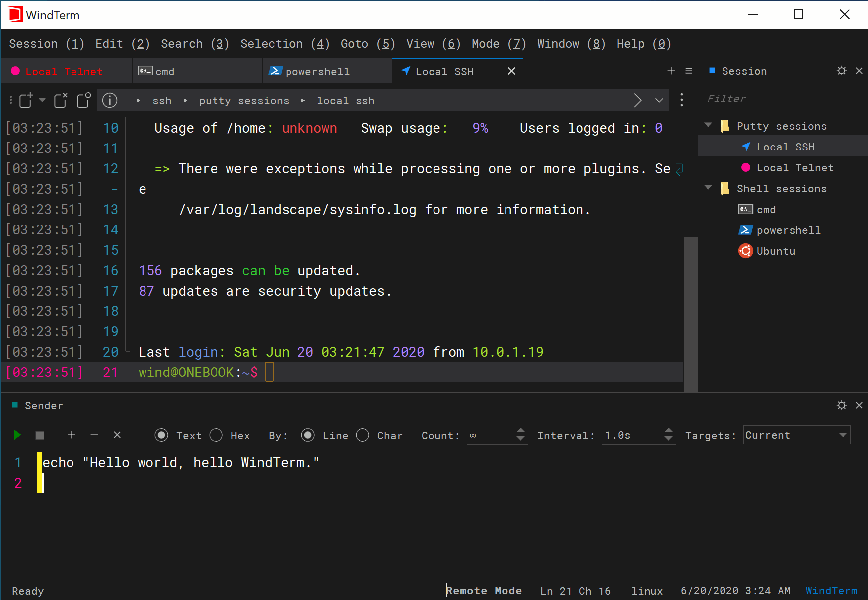This screenshot has height=600, width=868.
Task: Click the local ssh breadcrumb segment
Action: pyautogui.click(x=346, y=101)
